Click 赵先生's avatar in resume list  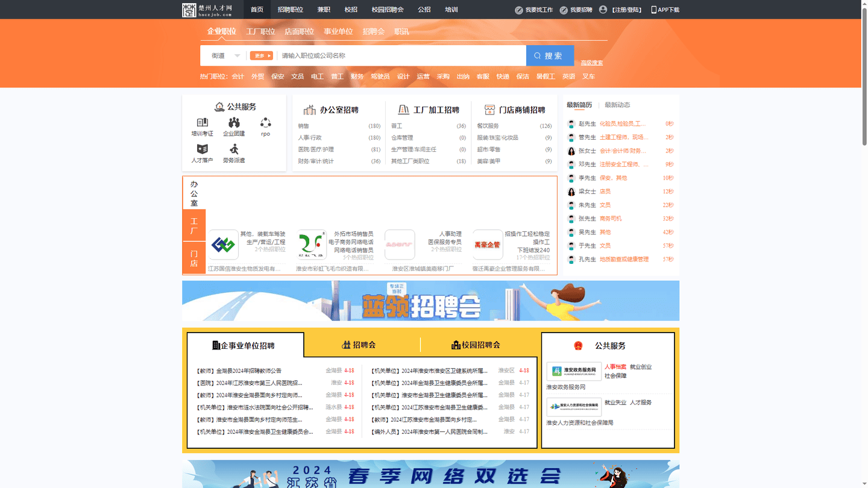(x=571, y=124)
